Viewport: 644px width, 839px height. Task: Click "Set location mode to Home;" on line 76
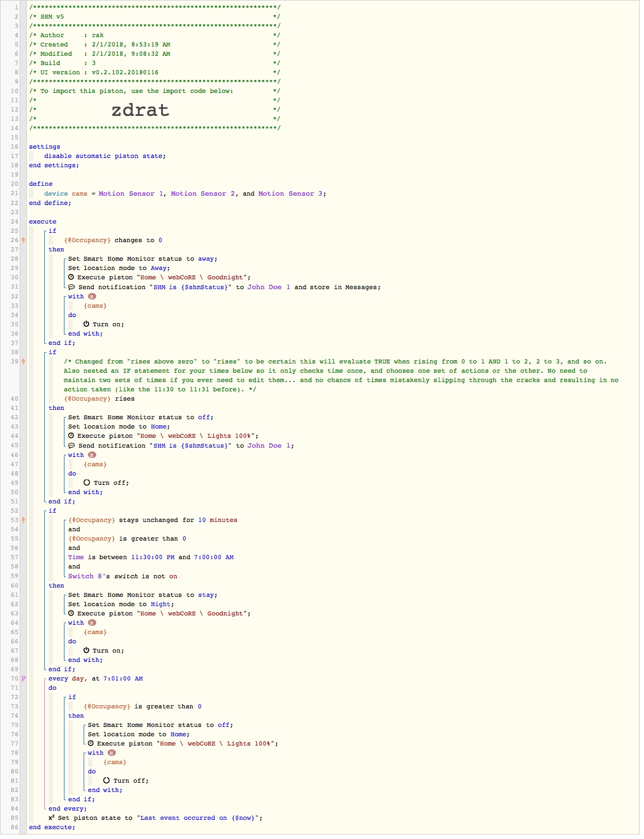click(139, 735)
